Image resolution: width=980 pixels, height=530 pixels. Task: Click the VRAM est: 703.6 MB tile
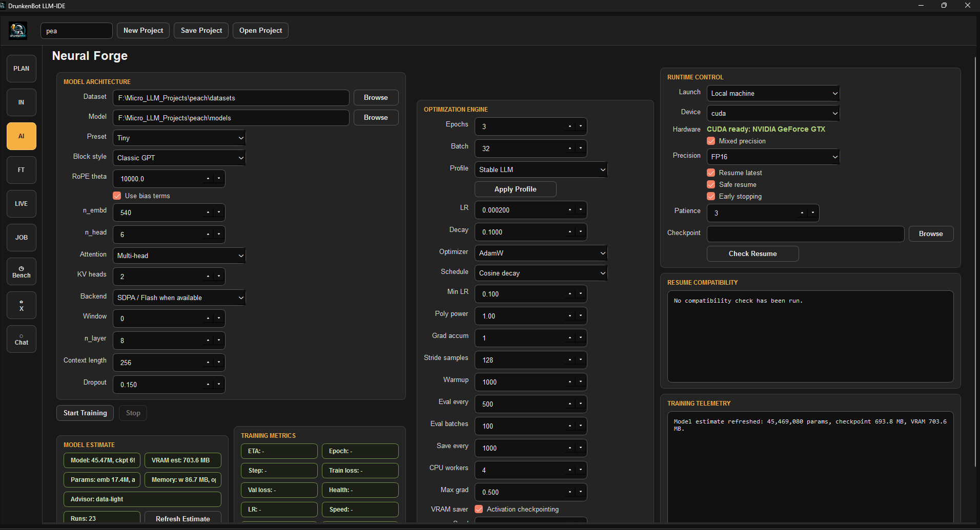182,460
